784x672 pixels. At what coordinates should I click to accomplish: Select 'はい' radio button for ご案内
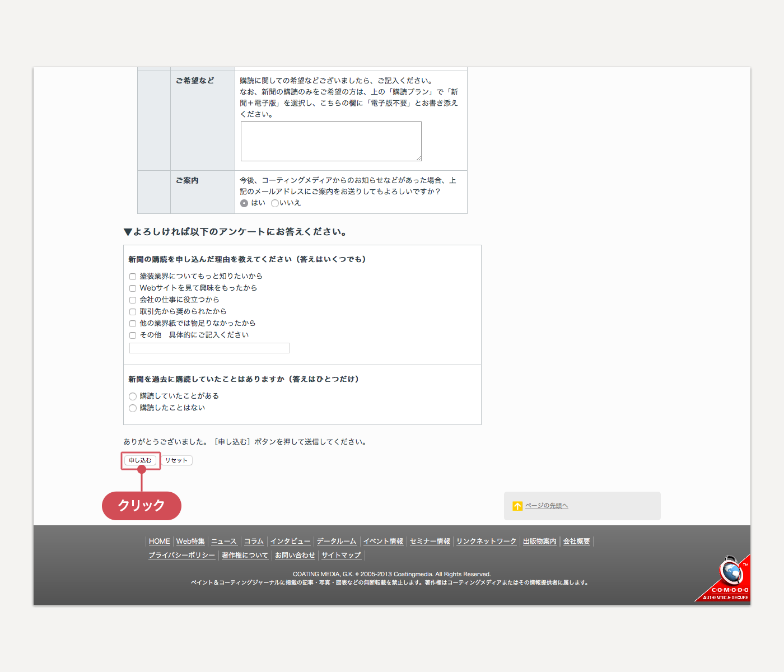(x=244, y=203)
